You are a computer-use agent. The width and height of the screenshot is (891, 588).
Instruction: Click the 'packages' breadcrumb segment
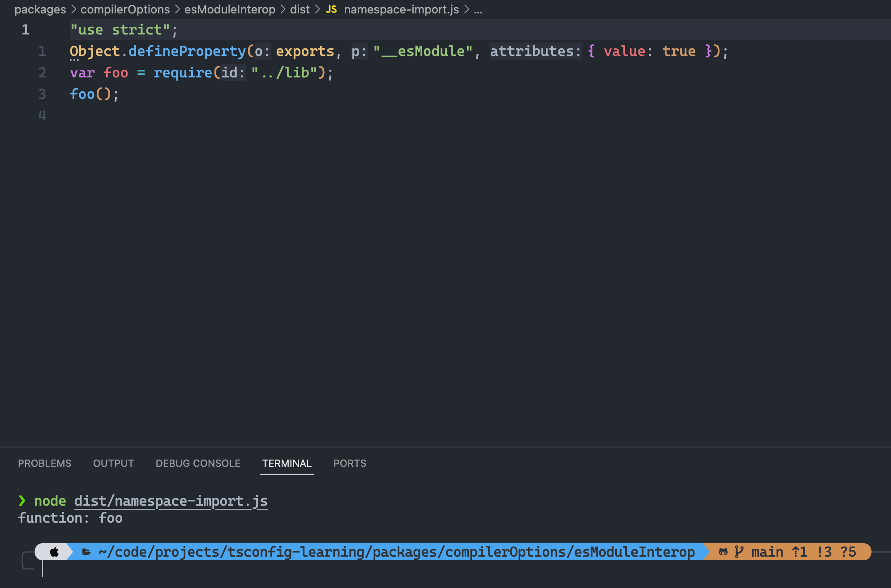click(40, 9)
